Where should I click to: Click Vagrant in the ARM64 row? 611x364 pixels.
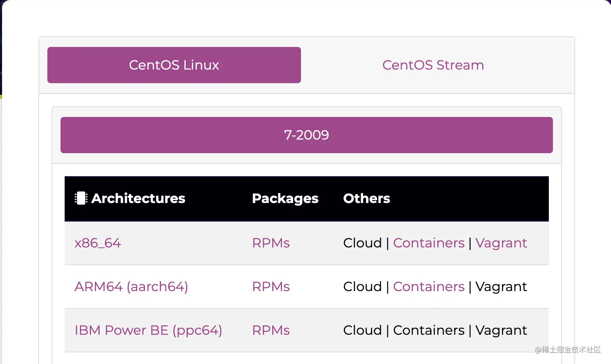pos(501,287)
